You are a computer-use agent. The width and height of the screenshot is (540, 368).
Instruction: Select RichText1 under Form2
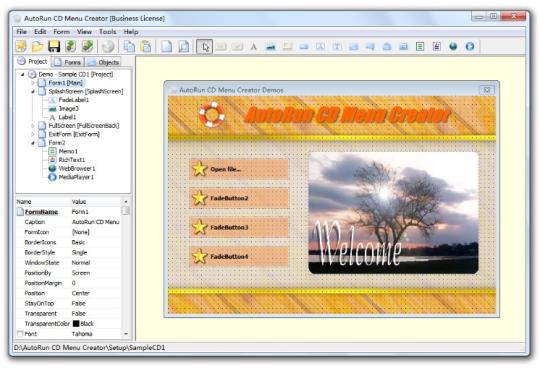72,160
